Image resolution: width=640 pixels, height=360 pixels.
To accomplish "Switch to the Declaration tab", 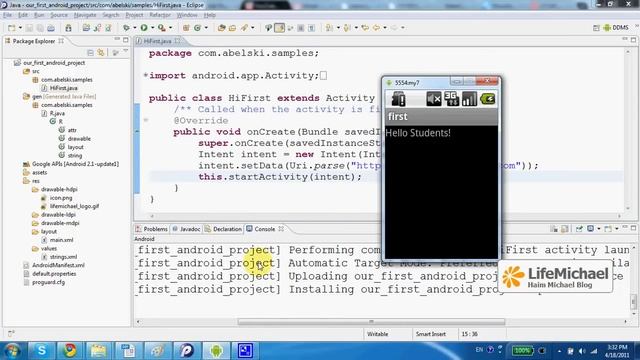I will pos(223,229).
